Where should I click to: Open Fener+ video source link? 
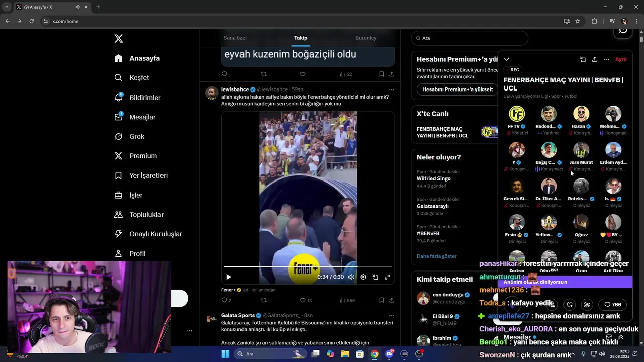tap(228, 290)
